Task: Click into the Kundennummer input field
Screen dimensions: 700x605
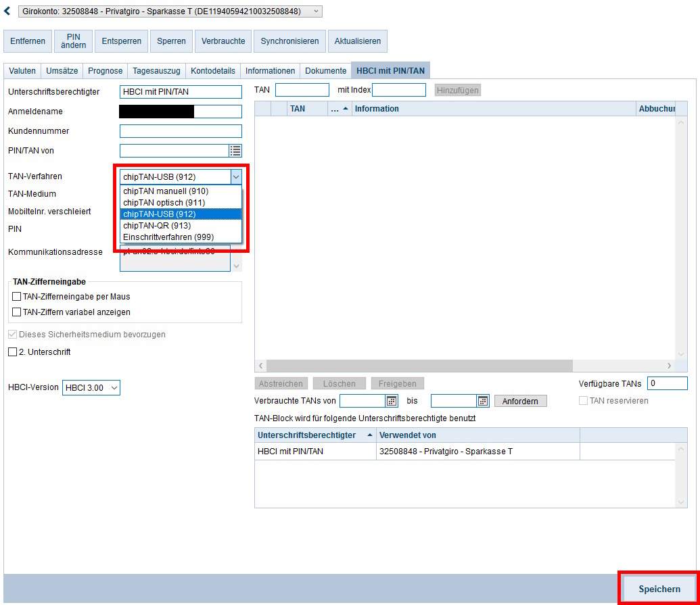Action: pyautogui.click(x=181, y=131)
